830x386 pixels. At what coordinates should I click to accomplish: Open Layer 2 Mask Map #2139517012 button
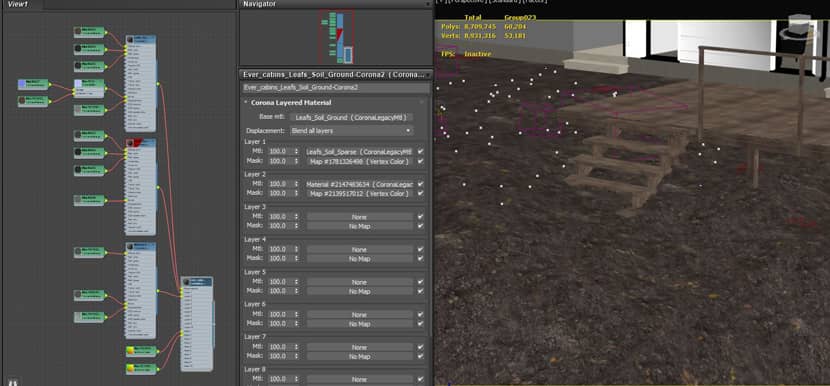point(359,194)
